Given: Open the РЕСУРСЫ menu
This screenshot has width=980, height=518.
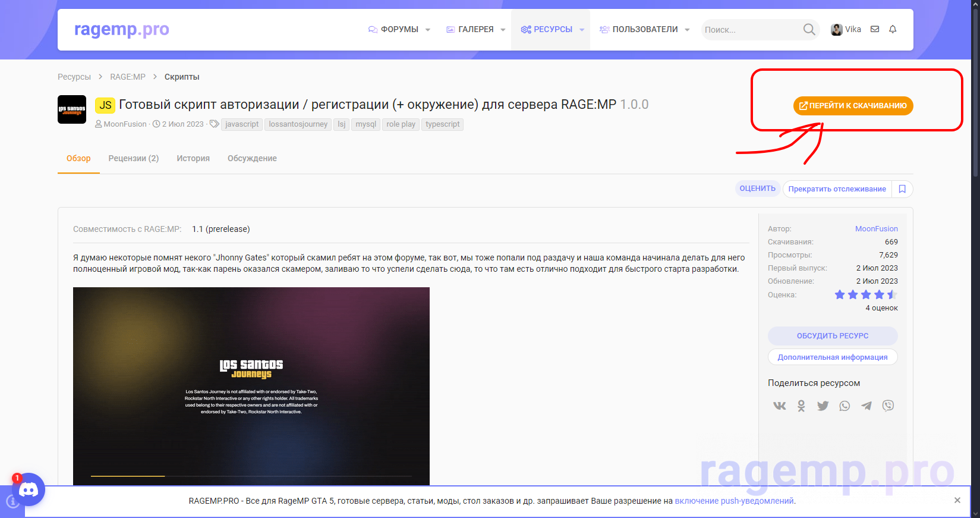Looking at the screenshot, I should tap(547, 29).
